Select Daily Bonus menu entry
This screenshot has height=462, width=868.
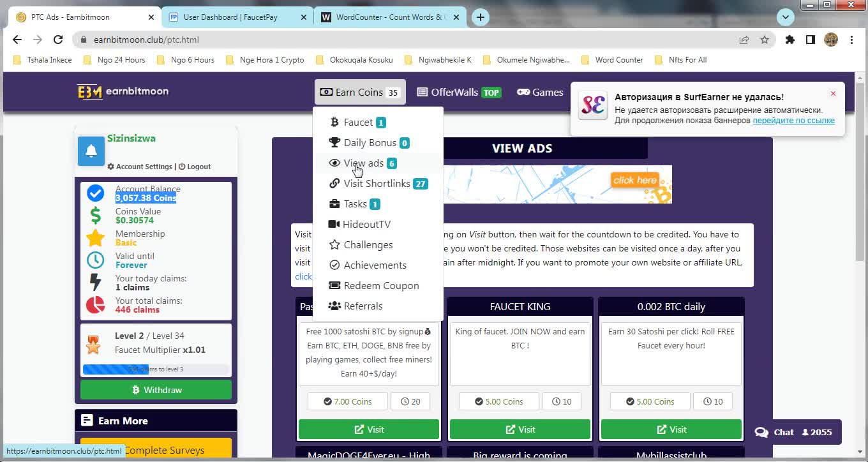pyautogui.click(x=378, y=143)
